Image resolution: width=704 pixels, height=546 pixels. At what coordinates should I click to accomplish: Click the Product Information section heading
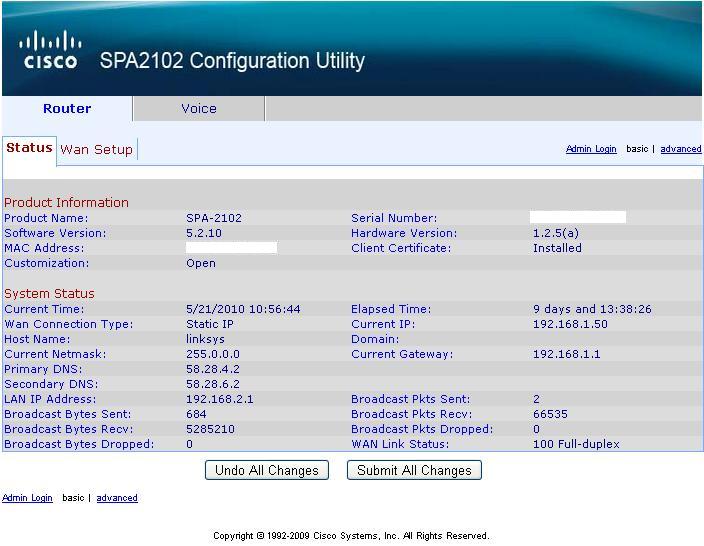pyautogui.click(x=66, y=202)
